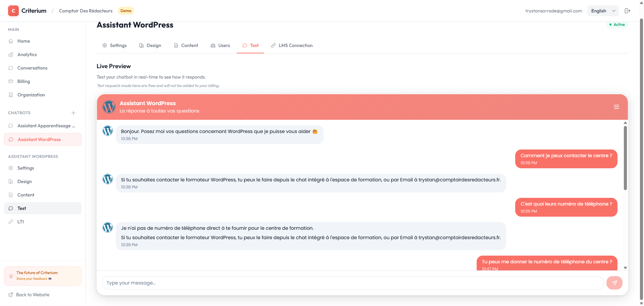
Task: Click the logout icon in top bar
Action: pyautogui.click(x=627, y=11)
